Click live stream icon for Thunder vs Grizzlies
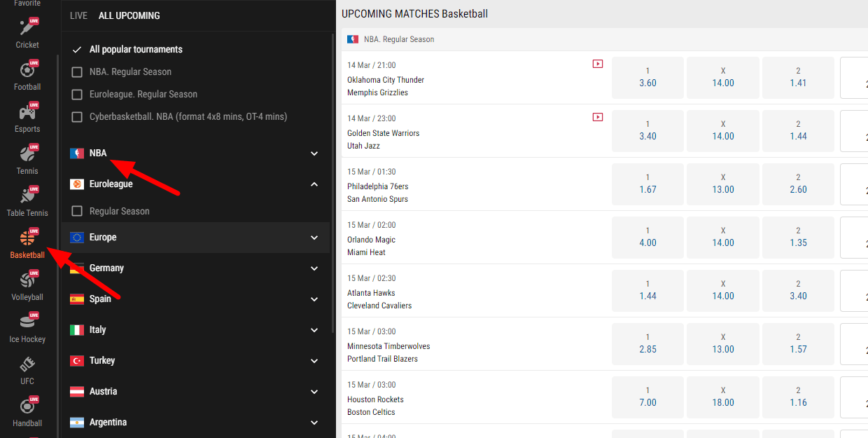Image resolution: width=868 pixels, height=438 pixels. [x=597, y=64]
